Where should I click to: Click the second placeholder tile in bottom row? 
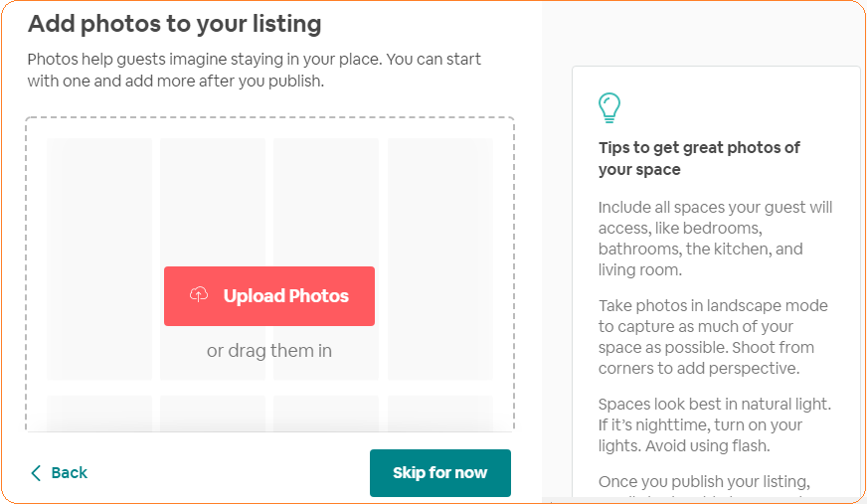213,413
